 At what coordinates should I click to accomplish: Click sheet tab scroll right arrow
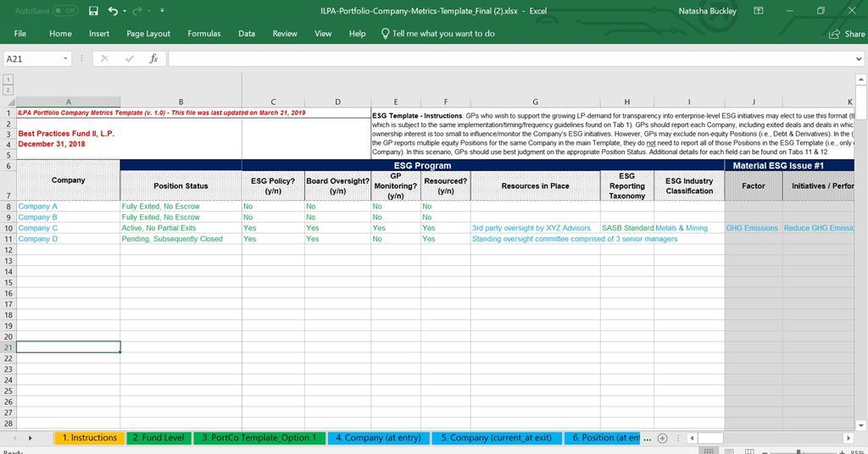click(x=30, y=438)
